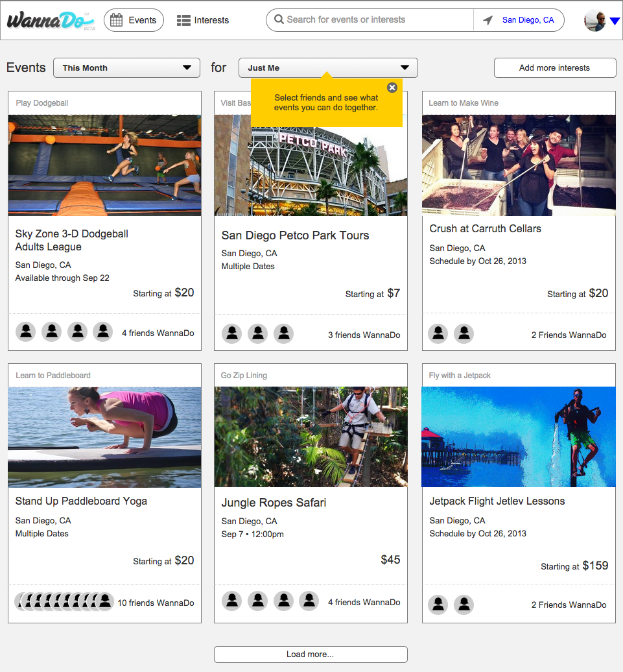
Task: Open San Diego Petco Park Tours title
Action: pyautogui.click(x=295, y=235)
